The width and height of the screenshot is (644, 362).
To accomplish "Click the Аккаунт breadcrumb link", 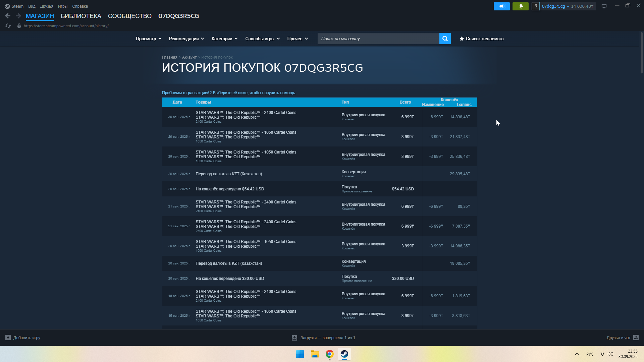I will click(x=189, y=57).
